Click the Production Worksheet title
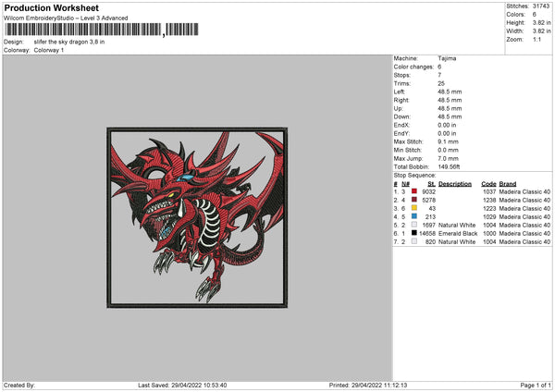555x392 pixels. 51,7
